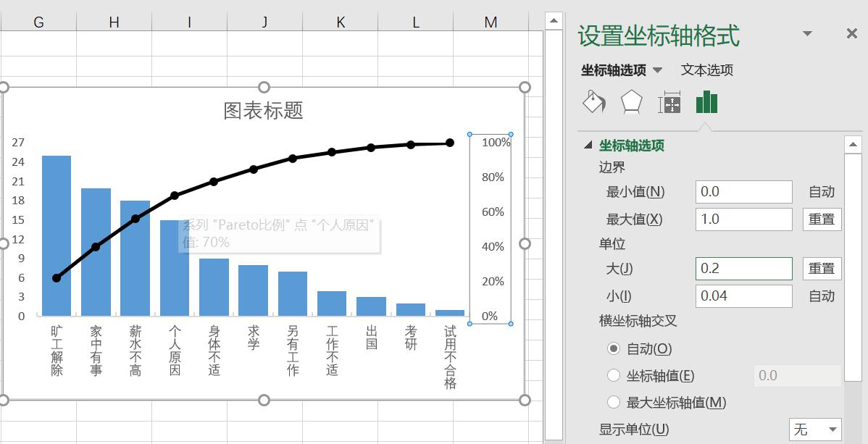Click the 最大值 input field
This screenshot has width=868, height=444.
[743, 219]
